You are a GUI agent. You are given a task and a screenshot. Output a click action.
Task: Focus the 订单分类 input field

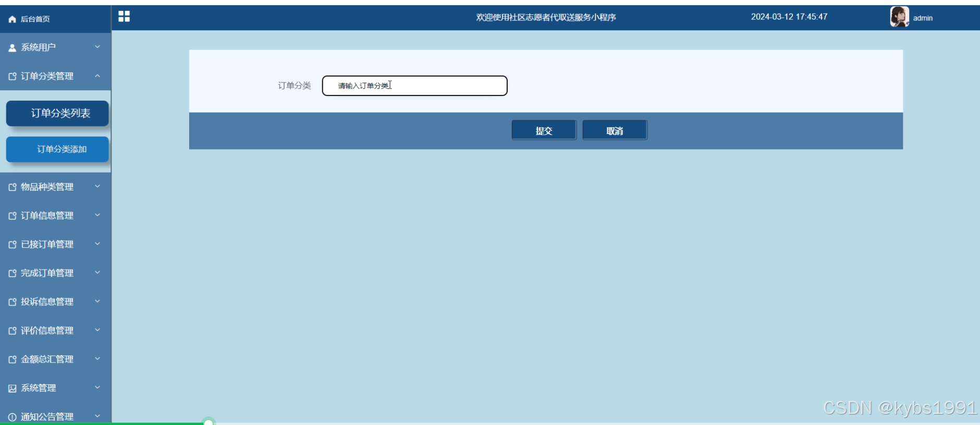point(414,86)
